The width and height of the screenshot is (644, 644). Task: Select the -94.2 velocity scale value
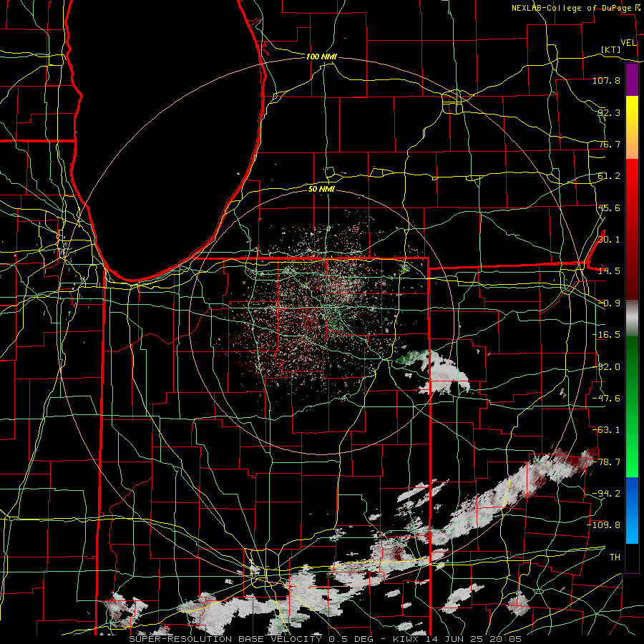606,494
